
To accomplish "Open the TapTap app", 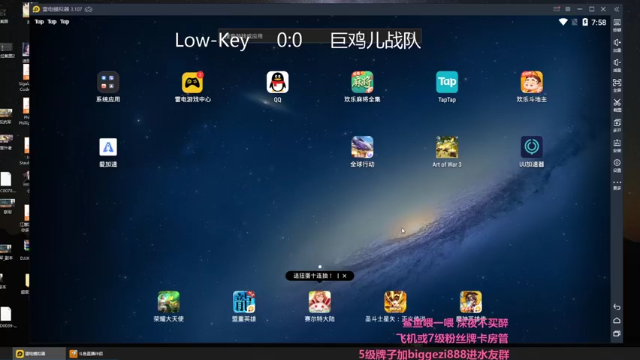I will coord(447,82).
